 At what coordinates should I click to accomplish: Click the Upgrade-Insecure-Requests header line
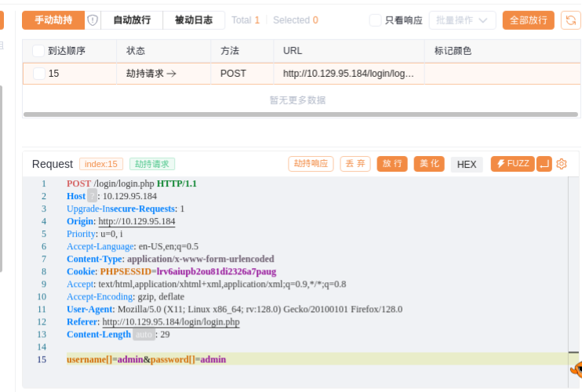pos(125,209)
